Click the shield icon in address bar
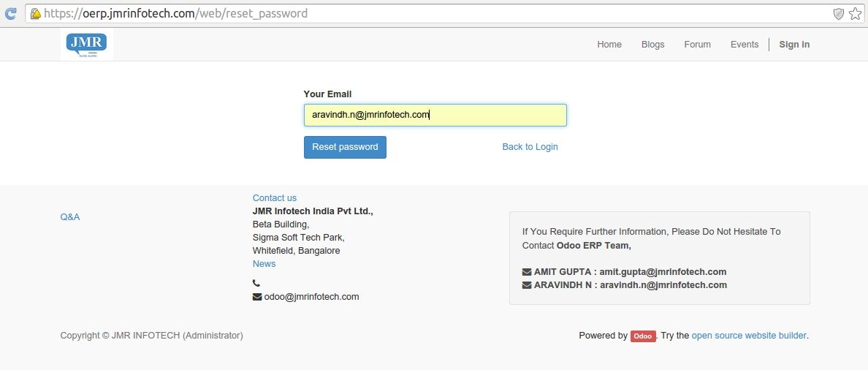The width and height of the screenshot is (868, 370). 839,14
